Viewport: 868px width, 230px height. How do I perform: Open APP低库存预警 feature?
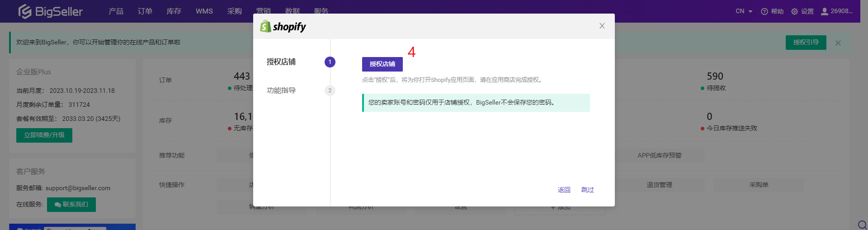pyautogui.click(x=659, y=155)
